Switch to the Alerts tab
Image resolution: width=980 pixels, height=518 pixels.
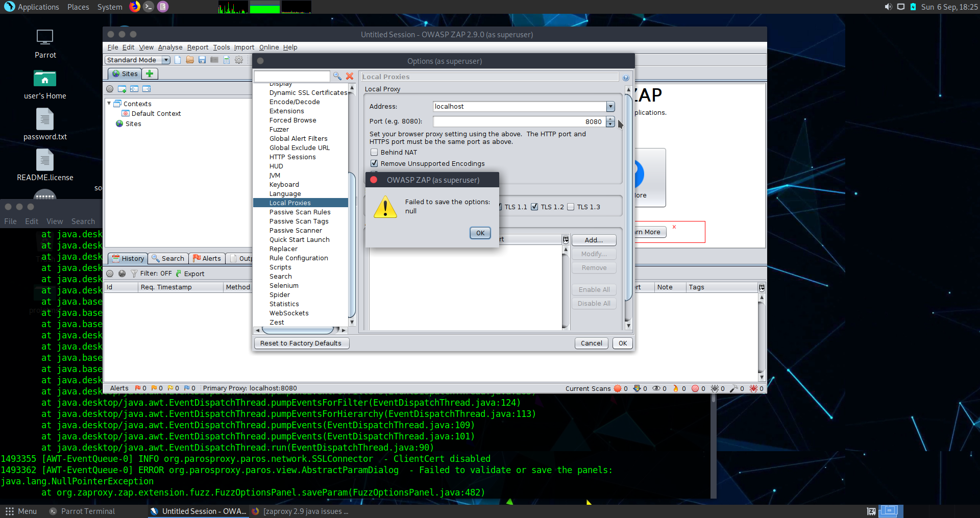(207, 258)
